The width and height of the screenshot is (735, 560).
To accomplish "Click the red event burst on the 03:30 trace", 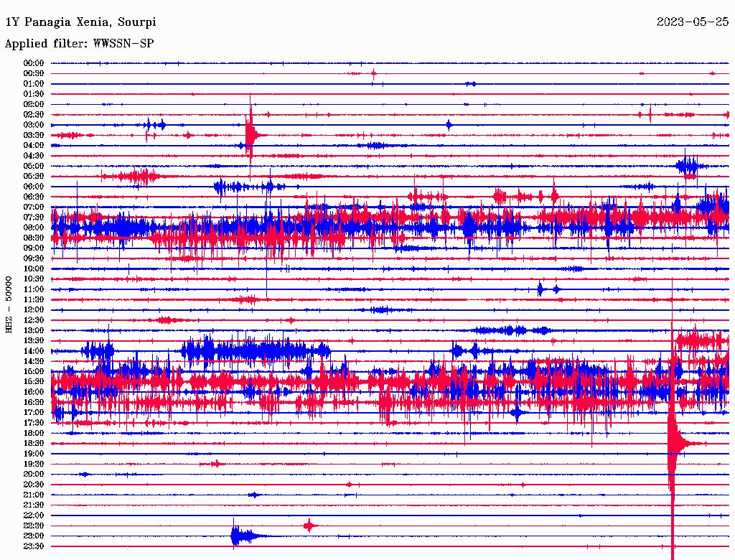I will click(252, 135).
